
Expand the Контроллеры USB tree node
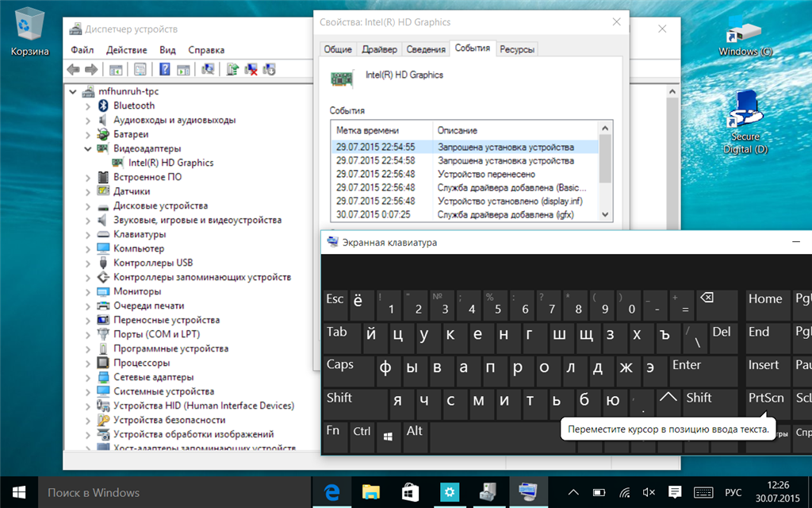pos(87,264)
